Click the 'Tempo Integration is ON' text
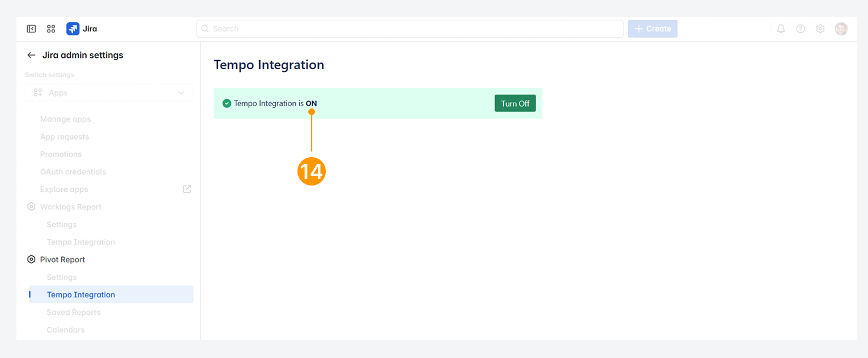The image size is (868, 358). point(275,103)
